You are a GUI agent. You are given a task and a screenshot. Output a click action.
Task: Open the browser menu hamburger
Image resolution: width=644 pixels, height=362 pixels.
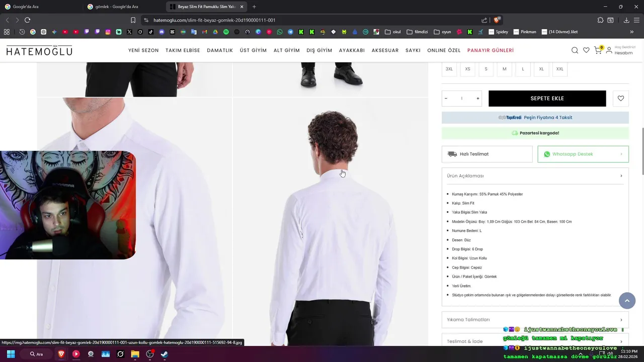[x=637, y=20]
